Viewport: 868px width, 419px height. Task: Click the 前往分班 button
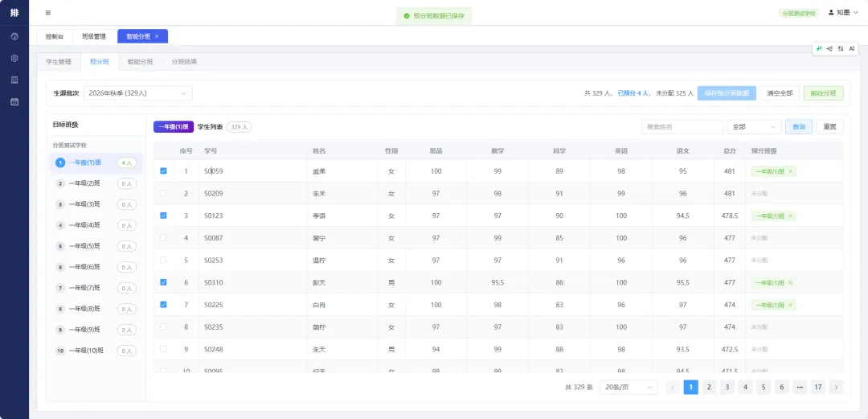pos(824,93)
